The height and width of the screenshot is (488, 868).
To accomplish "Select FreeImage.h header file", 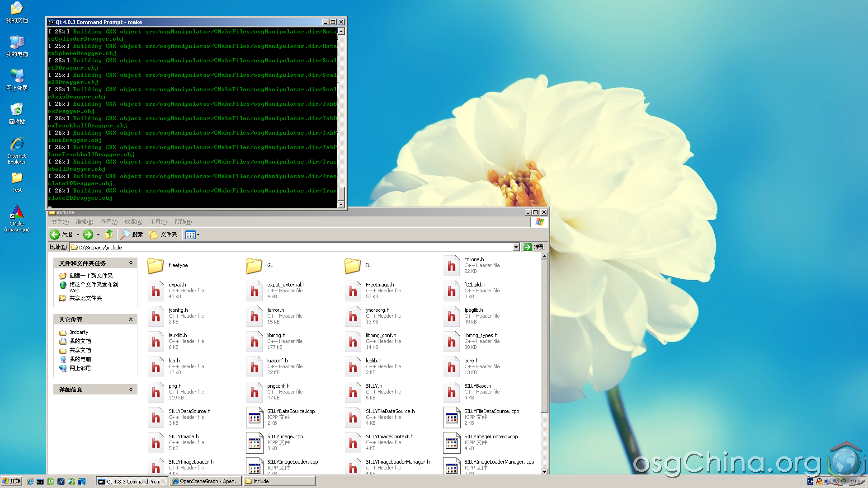I will pyautogui.click(x=373, y=291).
